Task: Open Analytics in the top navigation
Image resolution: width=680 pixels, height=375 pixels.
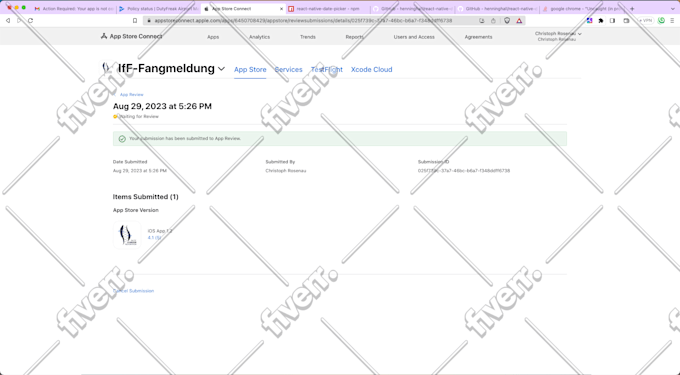Action: pos(259,37)
